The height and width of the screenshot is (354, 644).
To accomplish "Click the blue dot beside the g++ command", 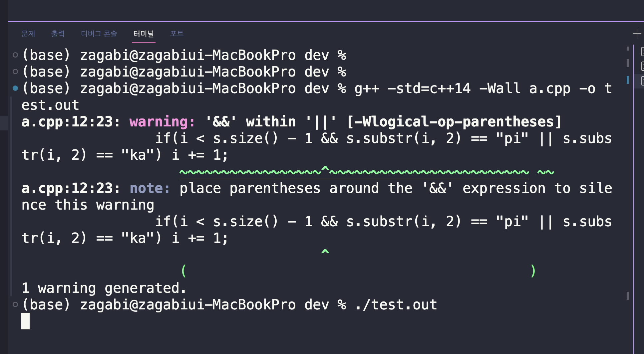I will click(x=15, y=88).
